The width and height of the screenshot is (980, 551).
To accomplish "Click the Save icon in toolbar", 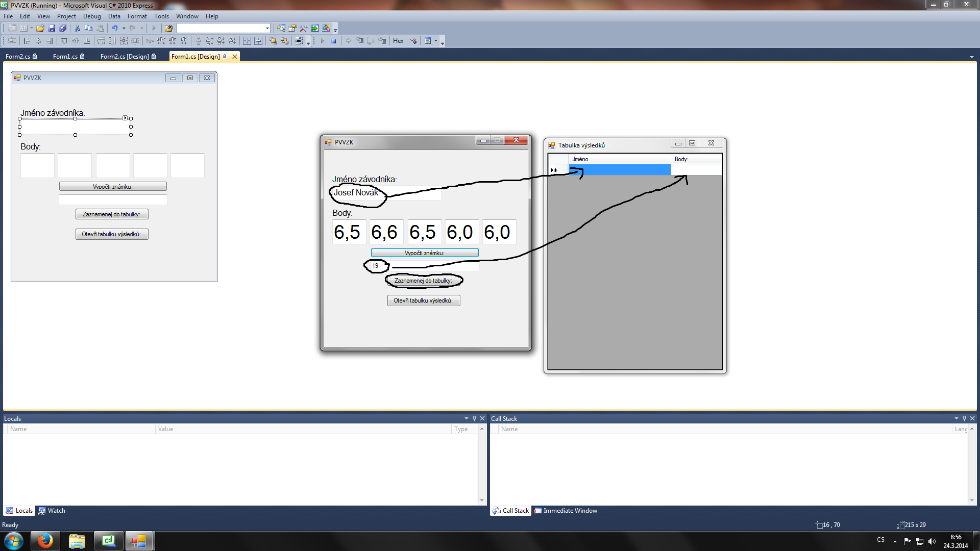I will tap(52, 28).
